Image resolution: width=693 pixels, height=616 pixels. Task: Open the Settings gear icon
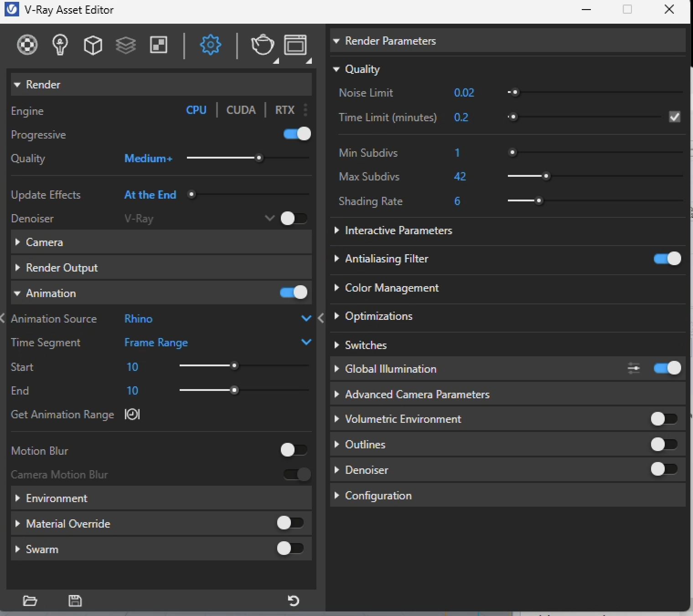point(210,45)
